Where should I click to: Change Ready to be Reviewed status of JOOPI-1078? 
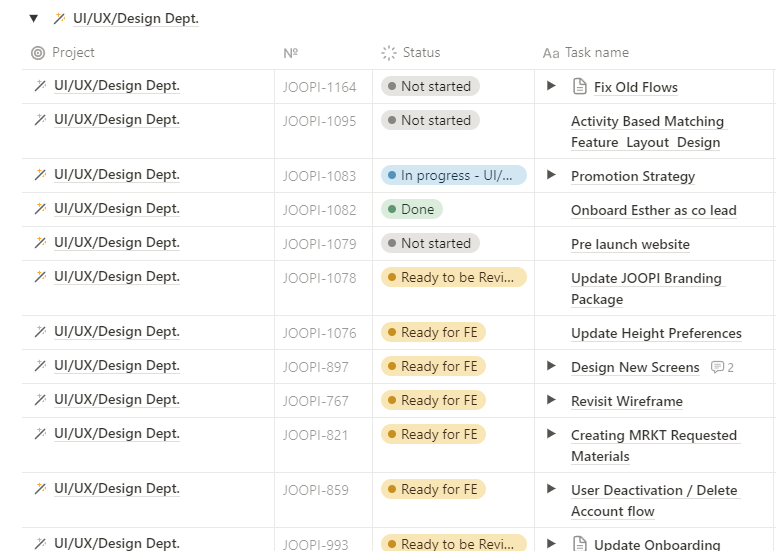tap(454, 277)
